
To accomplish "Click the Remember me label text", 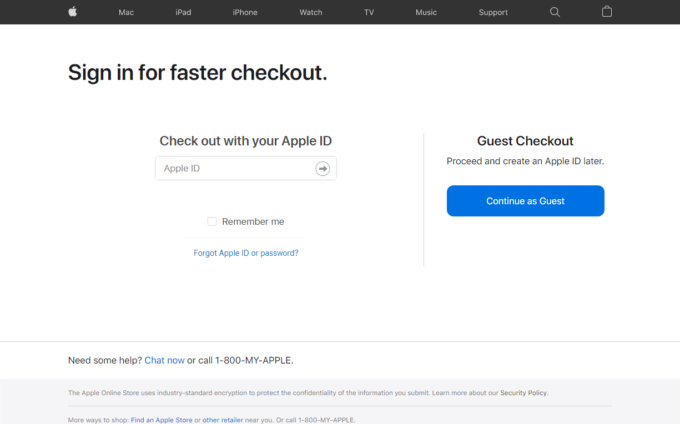I will tap(253, 222).
